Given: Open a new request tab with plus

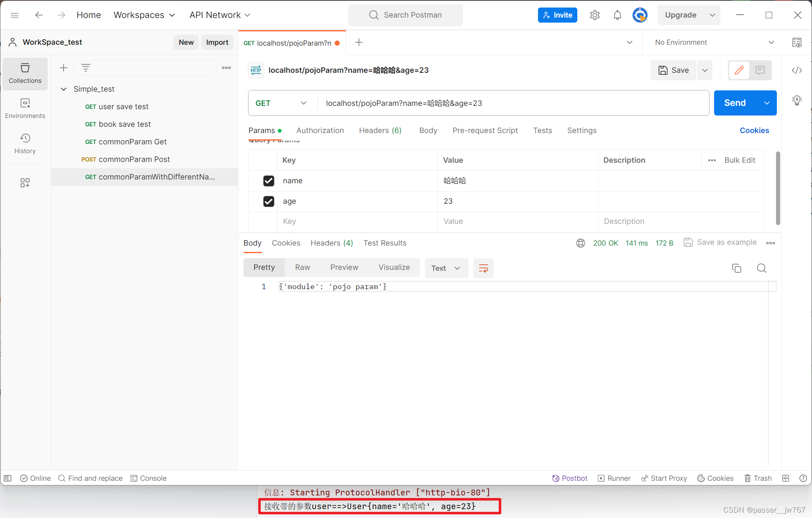Looking at the screenshot, I should 359,42.
